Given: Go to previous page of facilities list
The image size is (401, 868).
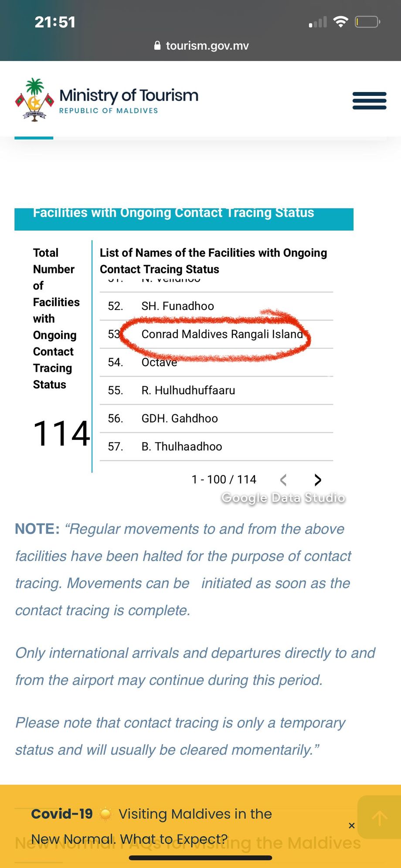Looking at the screenshot, I should click(283, 480).
